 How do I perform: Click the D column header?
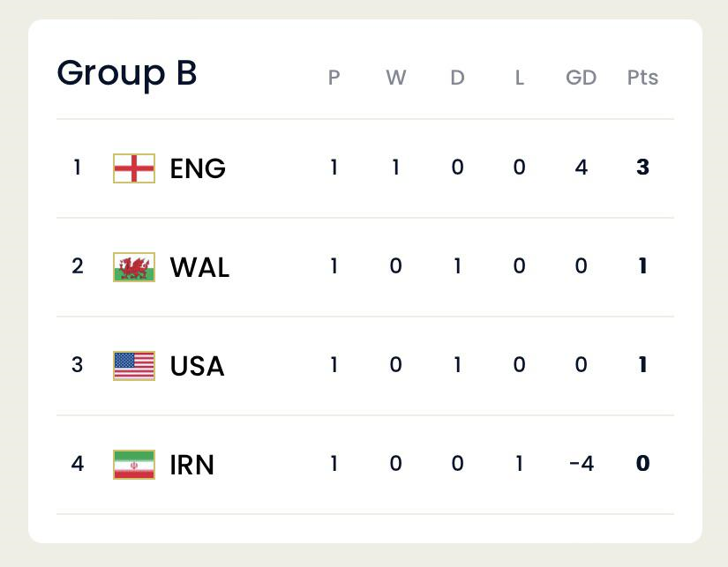457,78
